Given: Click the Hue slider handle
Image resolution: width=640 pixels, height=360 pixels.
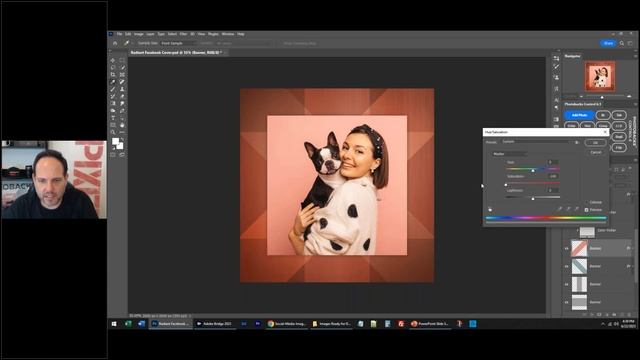Looking at the screenshot, I should [x=533, y=170].
